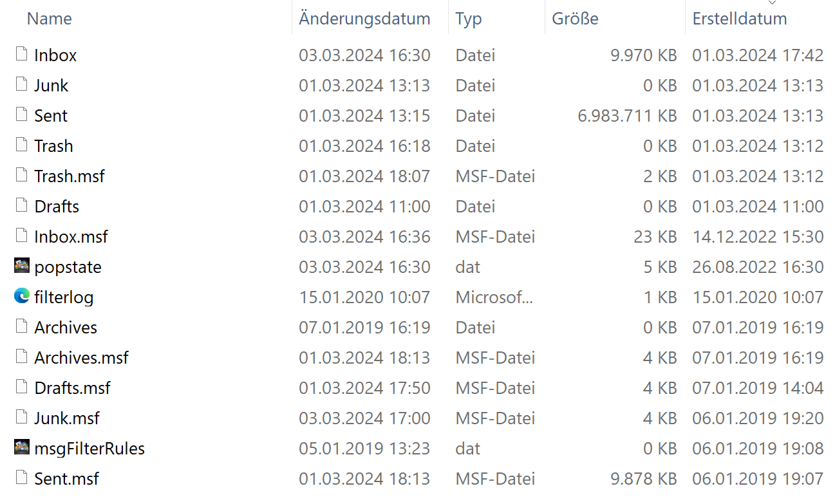
Task: Select the Archives file name
Action: [66, 328]
